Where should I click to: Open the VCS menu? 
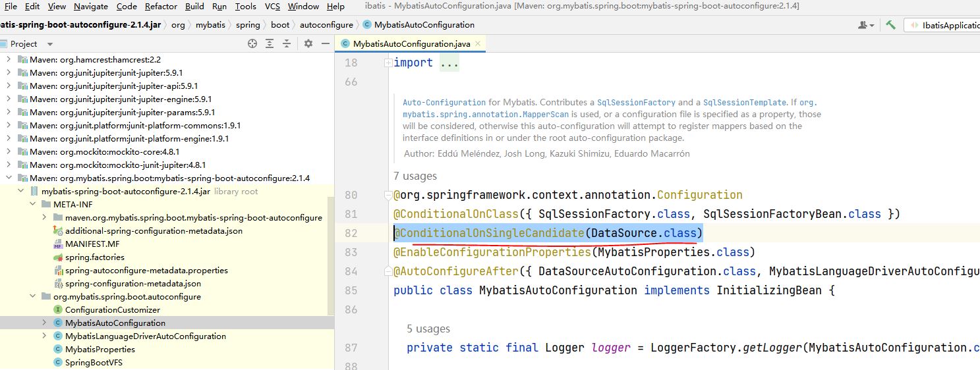pos(272,6)
